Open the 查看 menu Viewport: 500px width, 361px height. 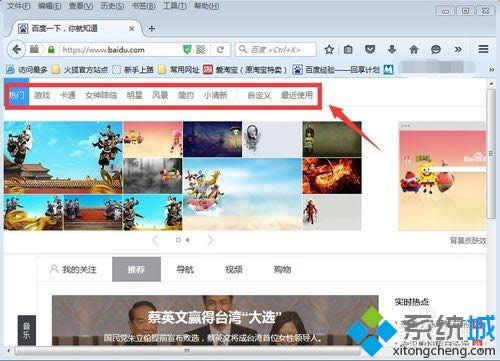click(81, 6)
